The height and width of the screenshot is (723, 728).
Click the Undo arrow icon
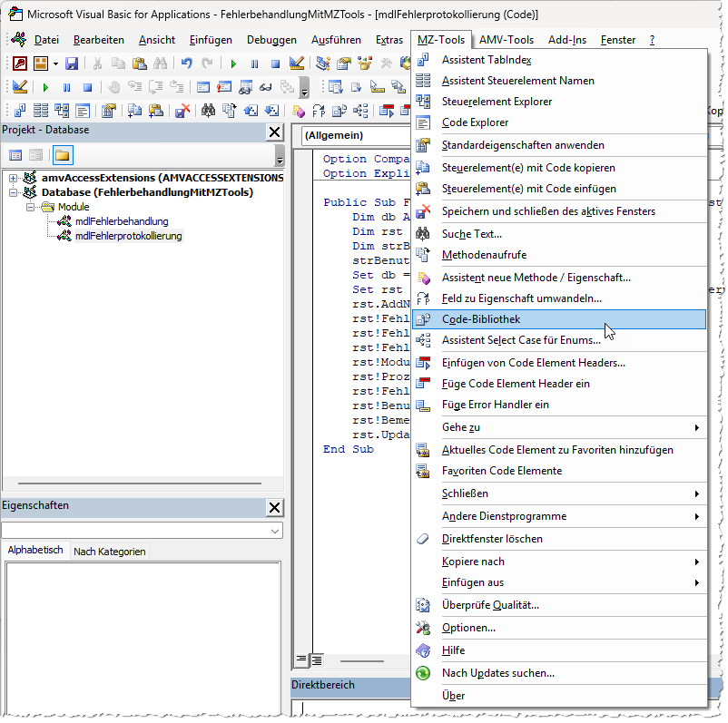click(x=187, y=64)
